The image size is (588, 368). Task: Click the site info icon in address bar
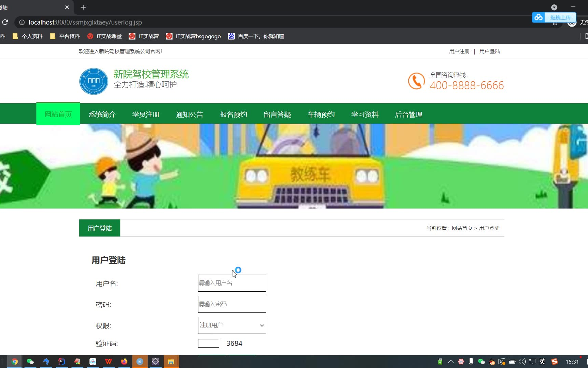(x=22, y=22)
